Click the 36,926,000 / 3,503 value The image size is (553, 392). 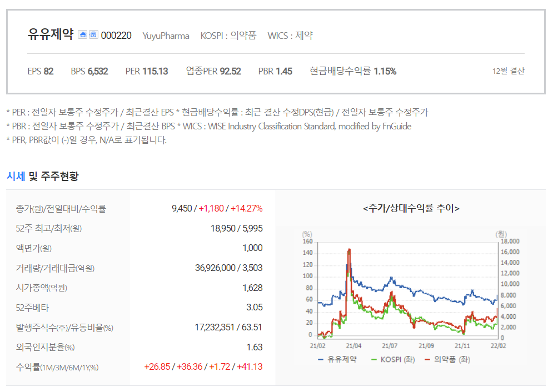click(x=229, y=268)
